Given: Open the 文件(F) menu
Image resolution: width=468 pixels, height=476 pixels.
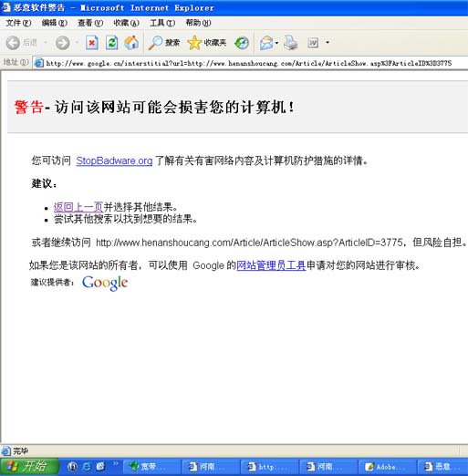Looking at the screenshot, I should tap(18, 23).
